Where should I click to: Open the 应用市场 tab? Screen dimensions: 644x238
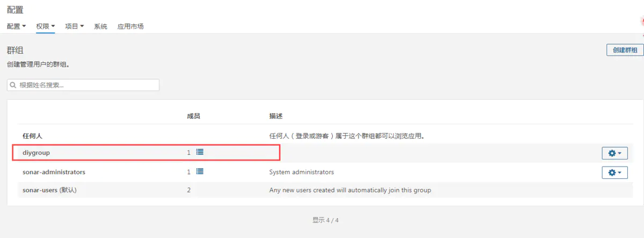tap(130, 26)
